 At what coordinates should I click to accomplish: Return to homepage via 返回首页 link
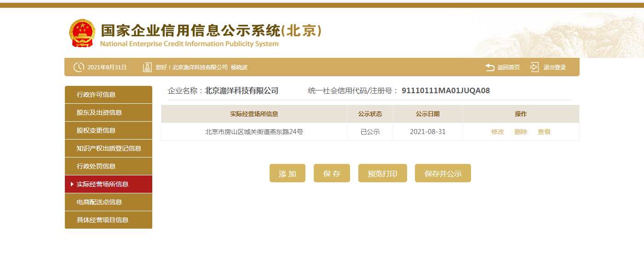(x=508, y=67)
